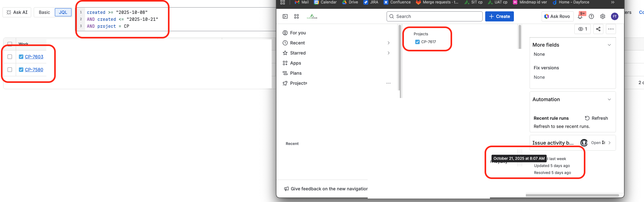Expand the Recent sidebar item chevron
The width and height of the screenshot is (644, 202).
pos(388,43)
